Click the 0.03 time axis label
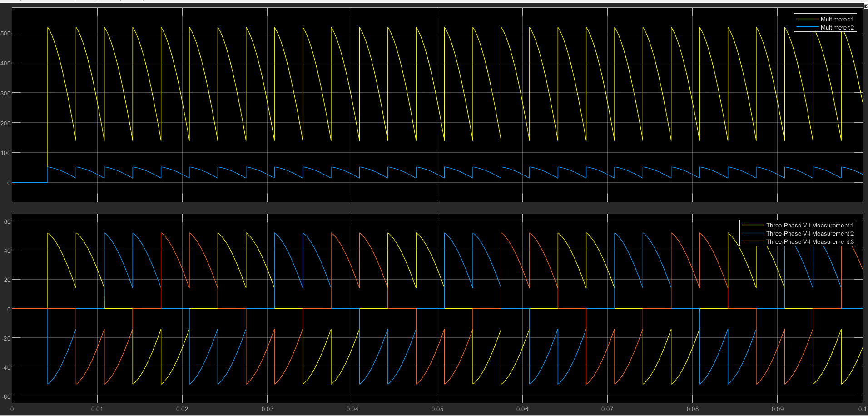The image size is (868, 416). pyautogui.click(x=268, y=409)
